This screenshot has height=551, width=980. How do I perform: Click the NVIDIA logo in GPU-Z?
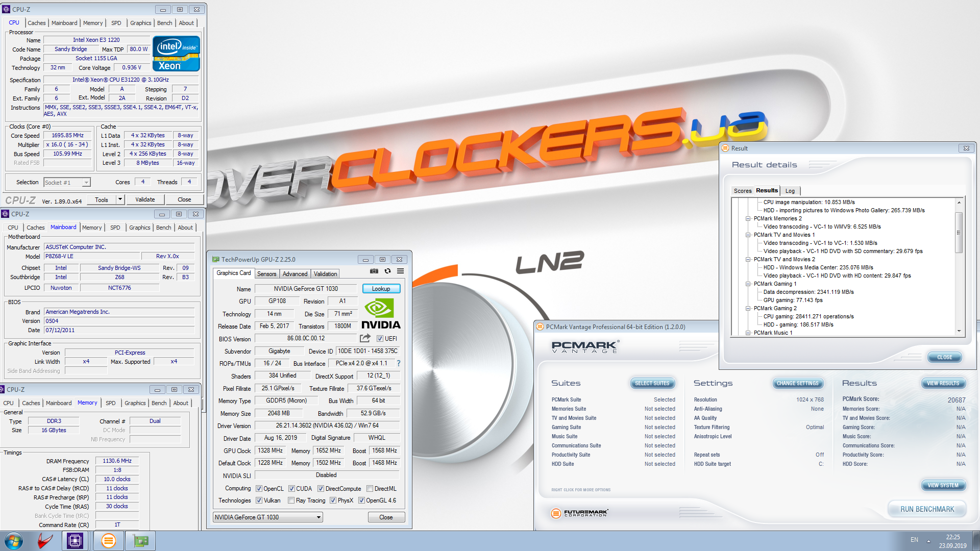click(381, 314)
